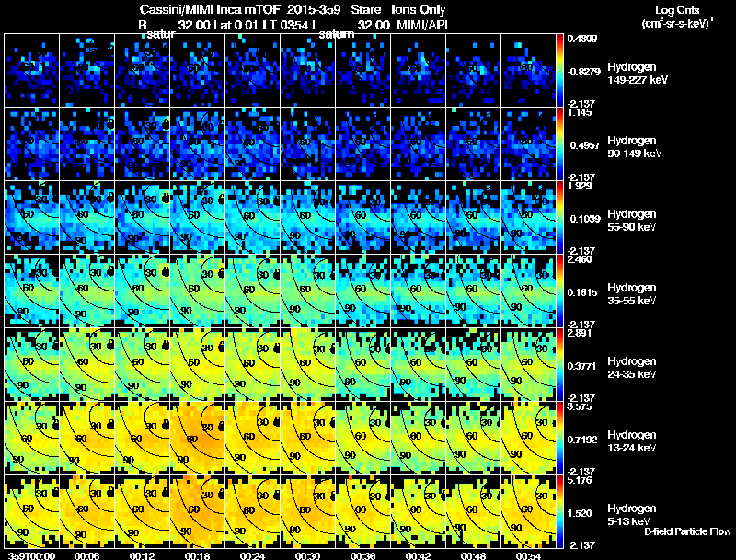Click the Cassini/MIMI Inca mTOF title text

tap(210, 10)
